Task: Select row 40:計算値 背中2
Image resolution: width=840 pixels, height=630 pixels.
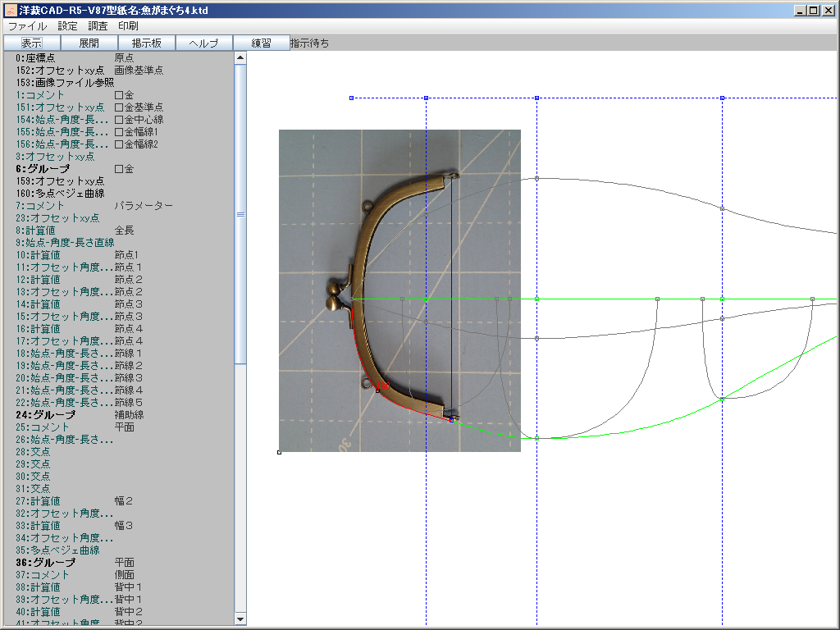Action: 80,612
